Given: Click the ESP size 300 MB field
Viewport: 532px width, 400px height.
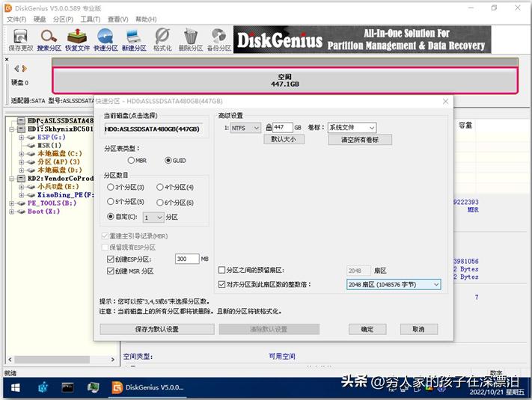Looking at the screenshot, I should 187,259.
